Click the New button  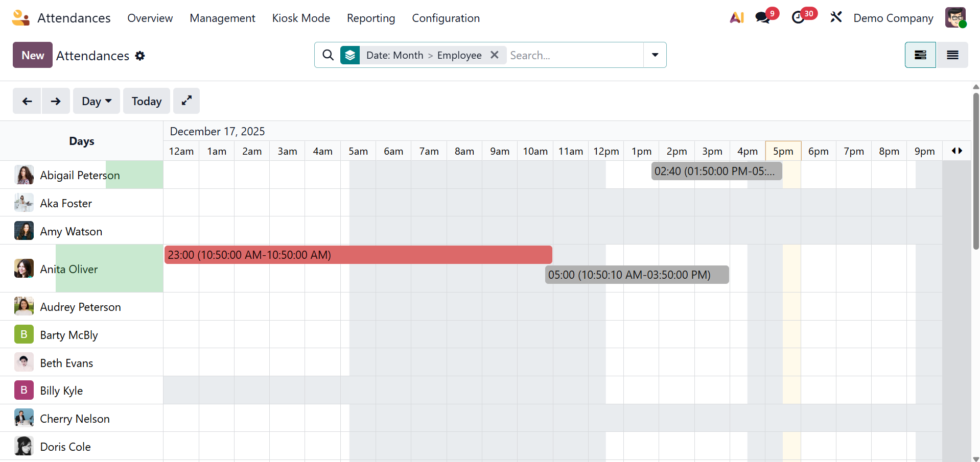[33, 55]
